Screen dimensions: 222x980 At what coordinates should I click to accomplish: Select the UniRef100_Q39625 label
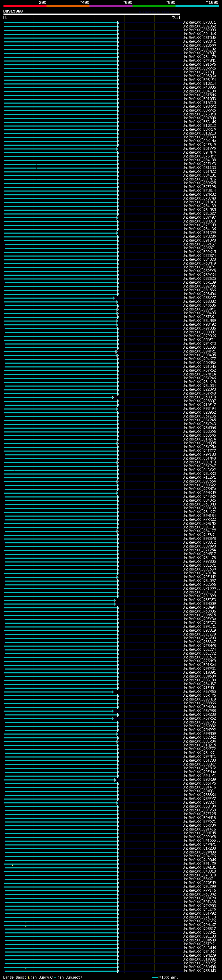(x=199, y=183)
